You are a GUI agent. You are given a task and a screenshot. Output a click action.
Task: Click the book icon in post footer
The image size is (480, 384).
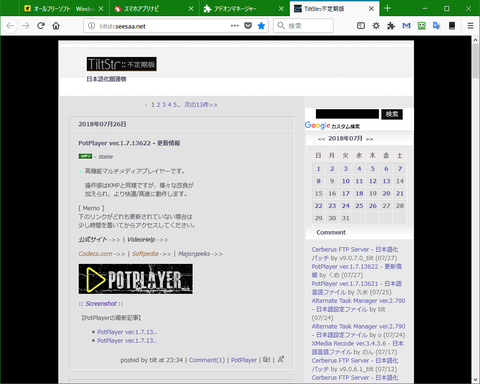click(x=266, y=359)
